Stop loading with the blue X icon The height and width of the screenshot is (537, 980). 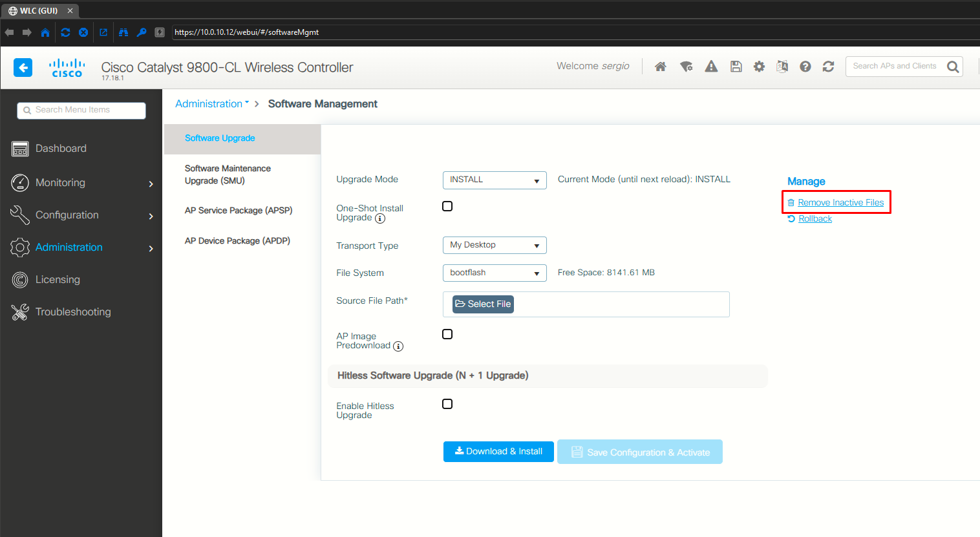(83, 32)
